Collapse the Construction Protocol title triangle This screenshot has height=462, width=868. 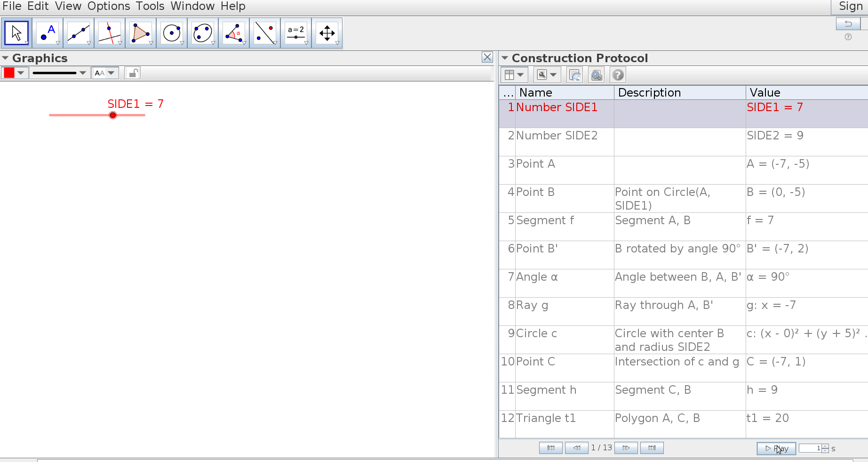pos(505,58)
